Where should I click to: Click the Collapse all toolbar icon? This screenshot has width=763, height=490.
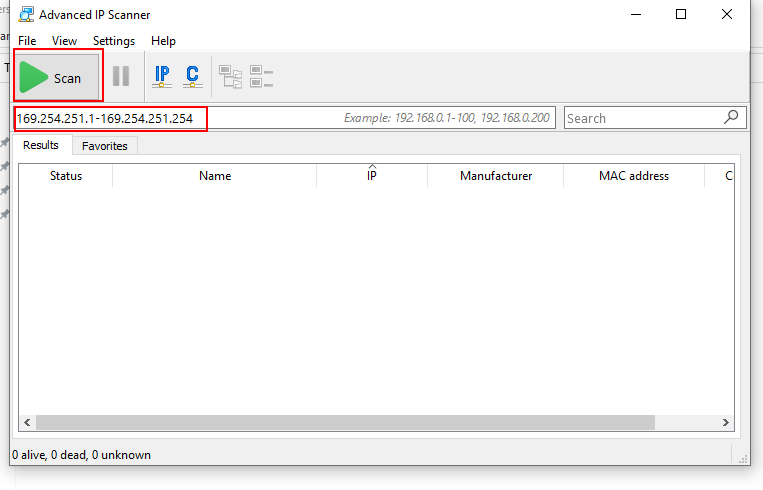(261, 76)
